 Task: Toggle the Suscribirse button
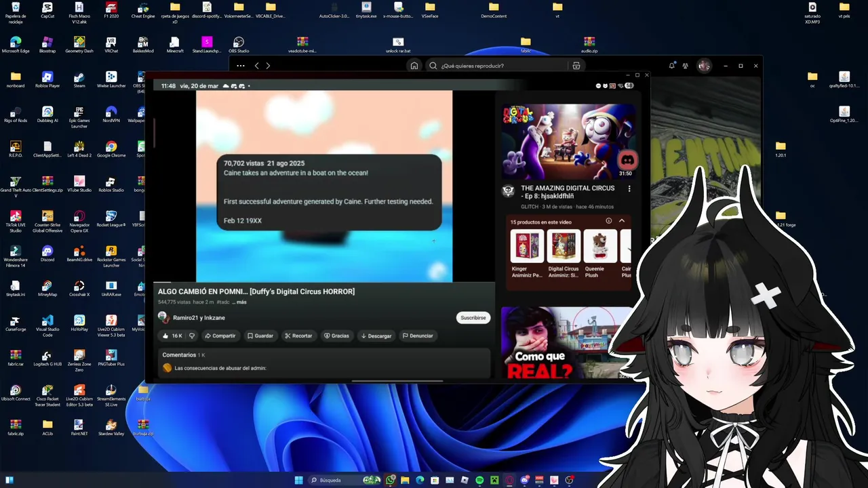[x=473, y=318]
